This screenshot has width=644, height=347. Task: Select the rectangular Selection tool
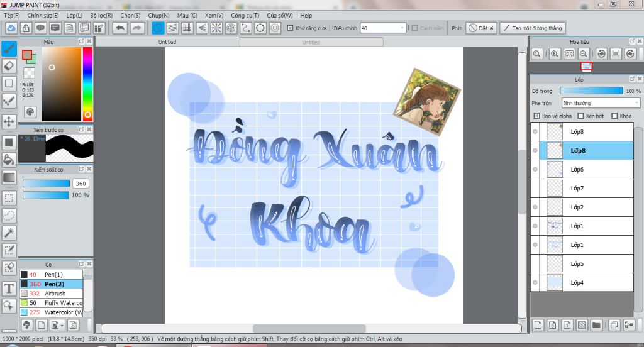9,198
